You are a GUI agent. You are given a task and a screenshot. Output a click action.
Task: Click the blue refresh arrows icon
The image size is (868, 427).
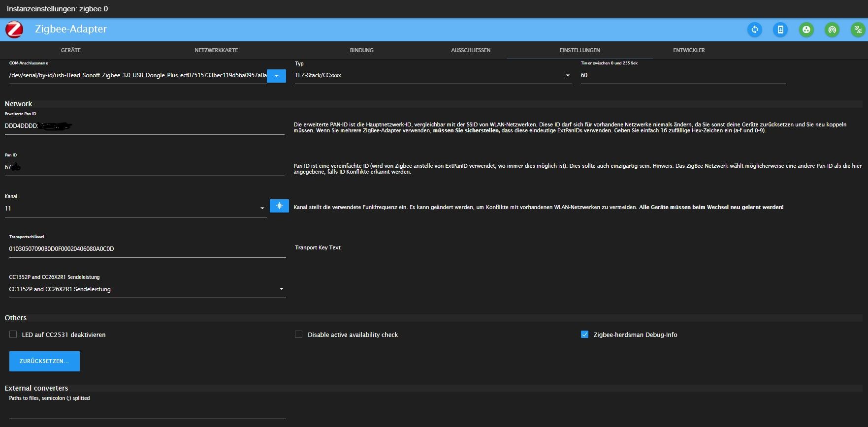754,30
